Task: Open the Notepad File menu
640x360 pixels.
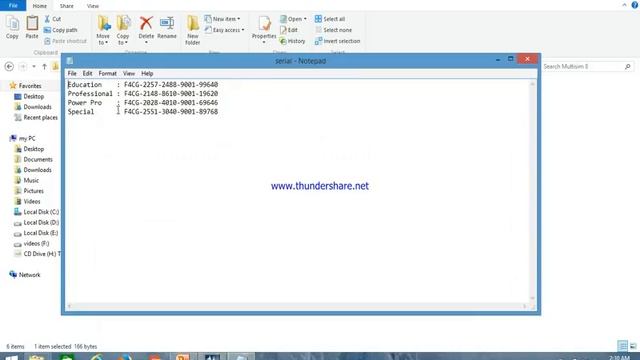Action: pos(72,73)
